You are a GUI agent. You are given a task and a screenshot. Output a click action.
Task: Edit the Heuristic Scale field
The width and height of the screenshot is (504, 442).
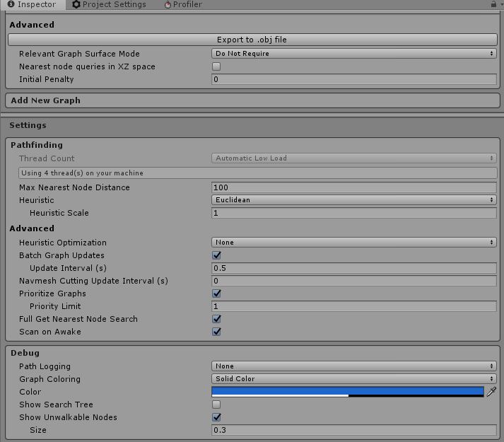[354, 213]
